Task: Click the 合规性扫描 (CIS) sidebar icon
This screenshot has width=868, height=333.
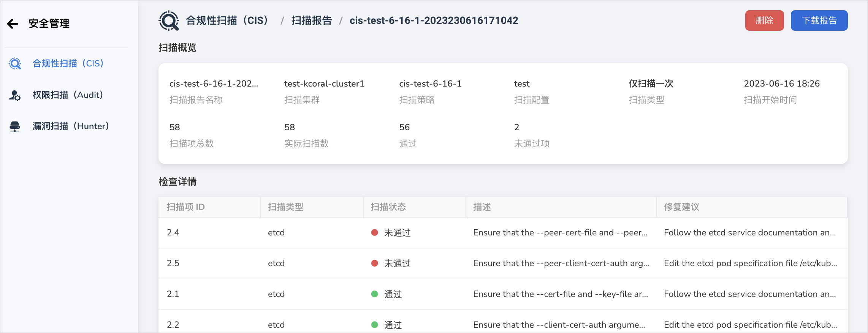Action: click(x=15, y=63)
